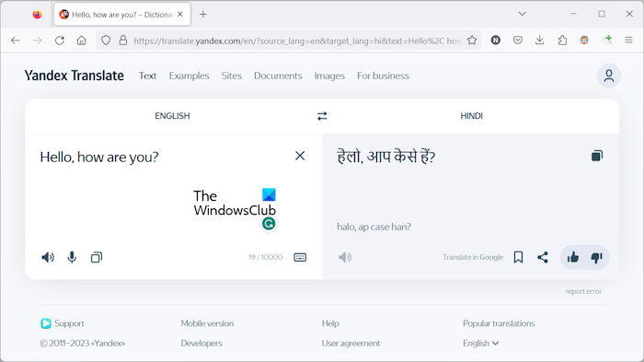Open the Sites translation tab
Viewport: 644px width, 362px height.
[x=231, y=76]
